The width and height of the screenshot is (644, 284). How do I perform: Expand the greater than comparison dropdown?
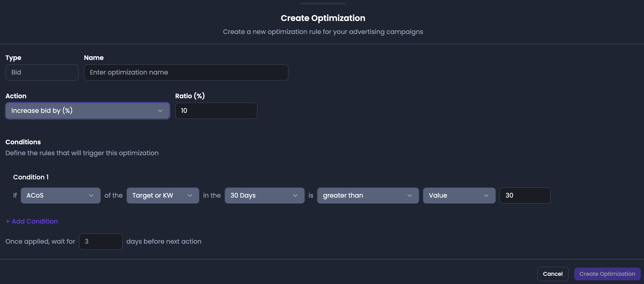click(368, 195)
